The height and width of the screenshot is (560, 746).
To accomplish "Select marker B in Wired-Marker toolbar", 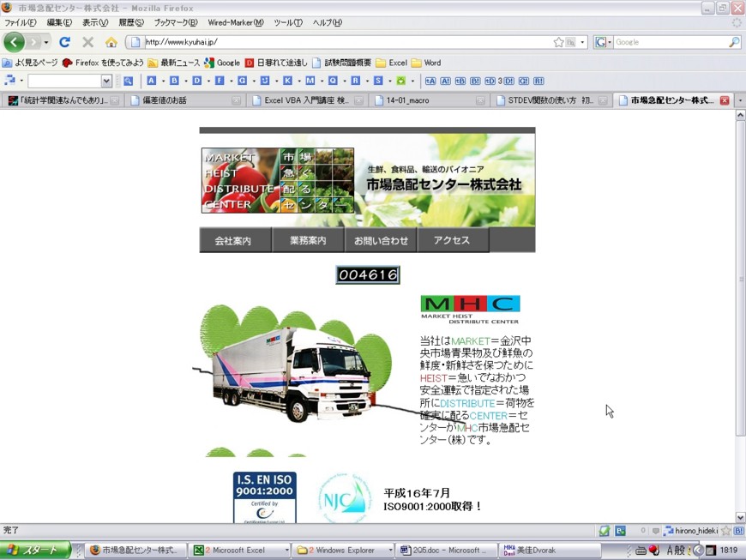I will [x=174, y=81].
